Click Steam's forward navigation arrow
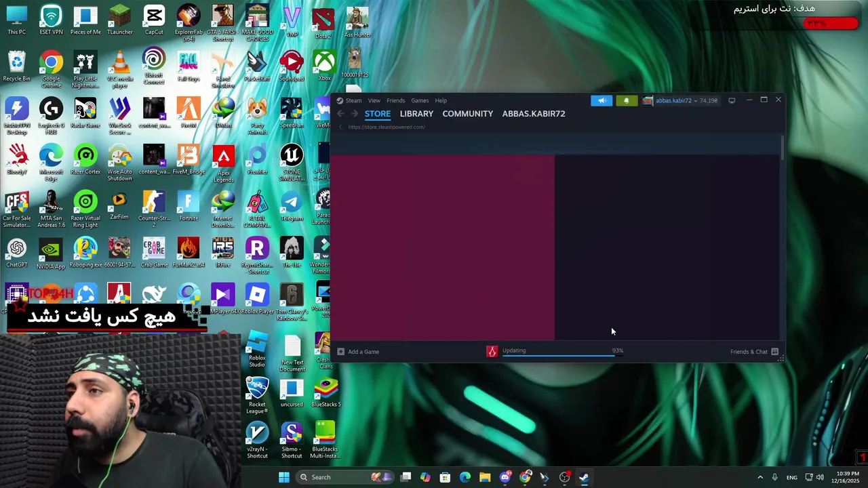 pyautogui.click(x=354, y=114)
